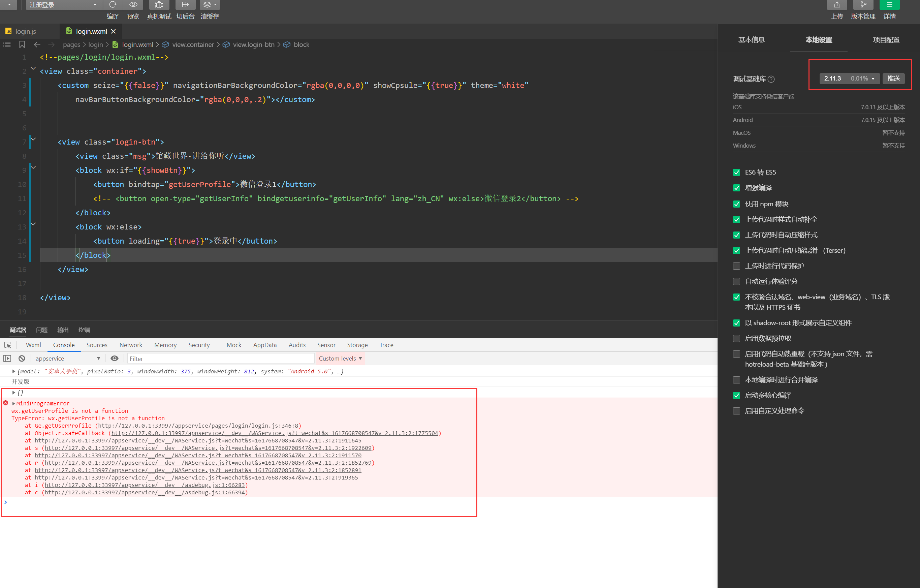Switch to the Network devtools tab
The width and height of the screenshot is (920, 588).
pos(131,345)
